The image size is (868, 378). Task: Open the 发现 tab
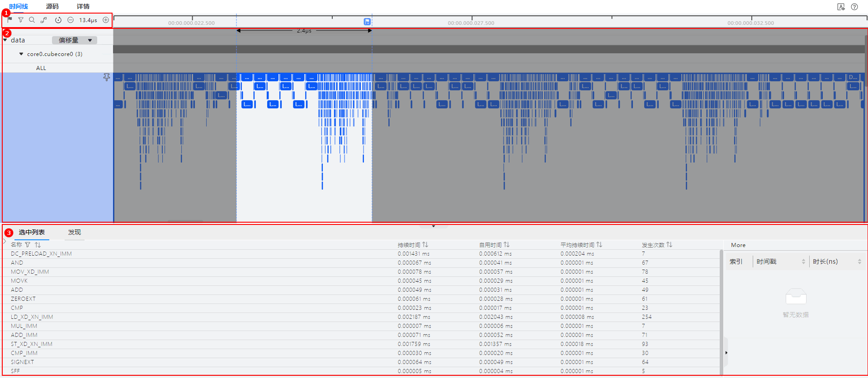coord(75,232)
